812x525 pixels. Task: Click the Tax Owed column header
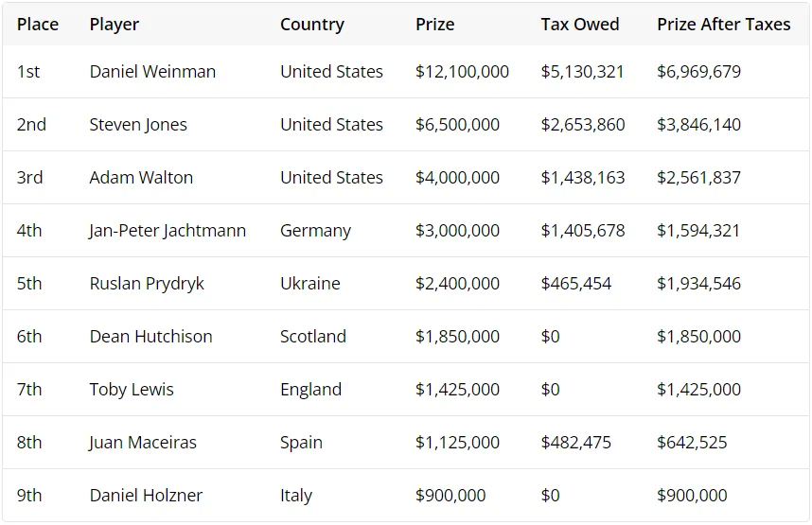[x=579, y=25]
